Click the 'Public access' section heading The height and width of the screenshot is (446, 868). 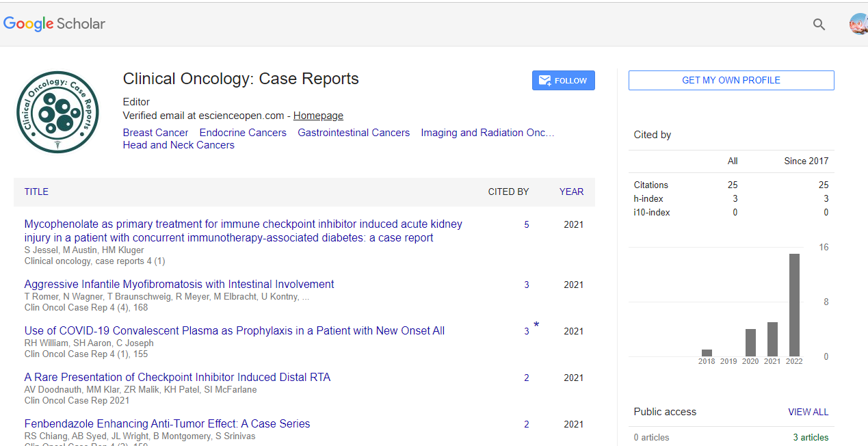665,412
